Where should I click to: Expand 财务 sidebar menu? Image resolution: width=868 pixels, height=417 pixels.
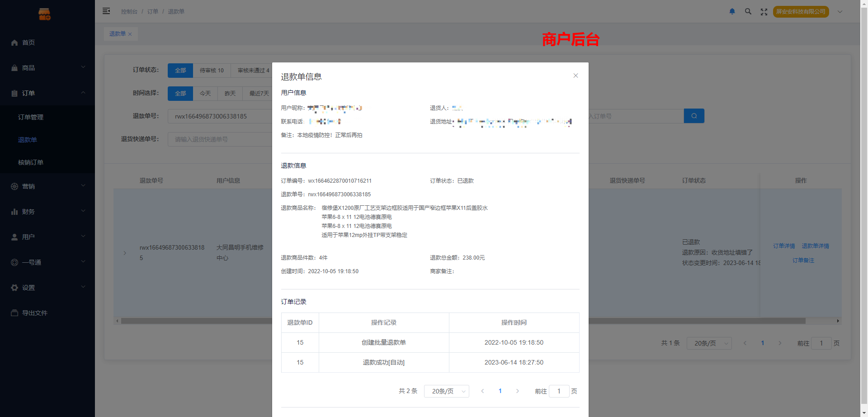click(x=47, y=212)
